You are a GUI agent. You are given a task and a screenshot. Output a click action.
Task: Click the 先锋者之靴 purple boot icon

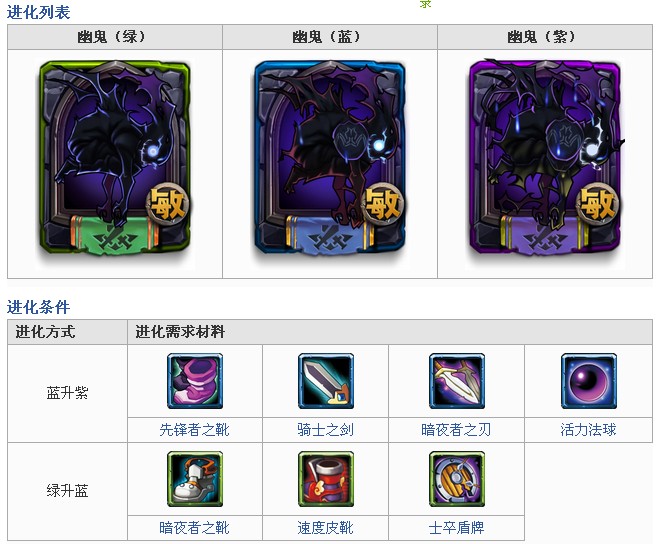tap(195, 381)
